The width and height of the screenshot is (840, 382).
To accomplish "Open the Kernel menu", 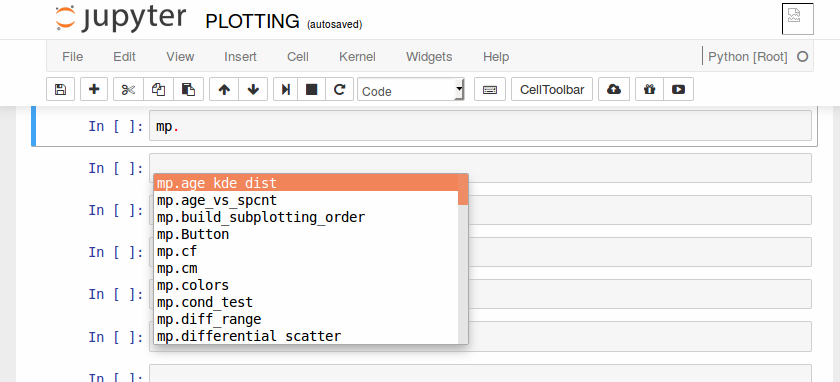I will (357, 57).
